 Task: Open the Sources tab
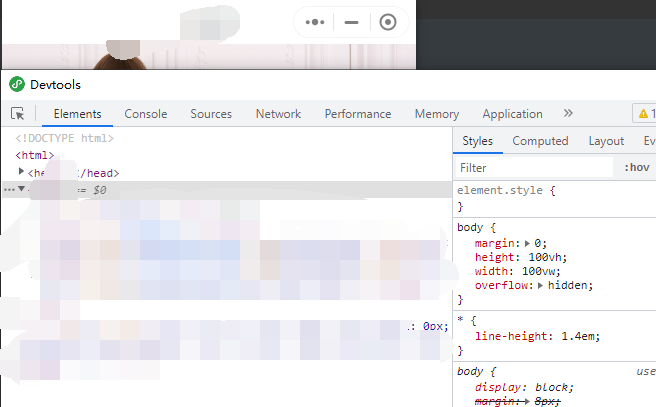pos(211,114)
